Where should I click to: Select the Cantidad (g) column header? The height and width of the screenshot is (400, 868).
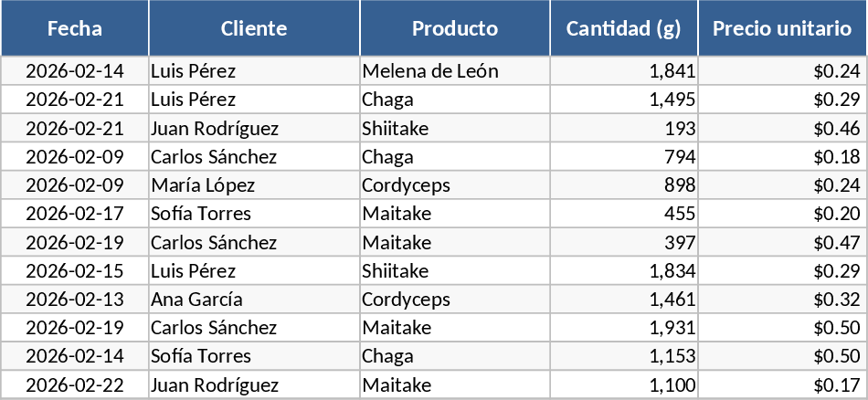pos(624,28)
